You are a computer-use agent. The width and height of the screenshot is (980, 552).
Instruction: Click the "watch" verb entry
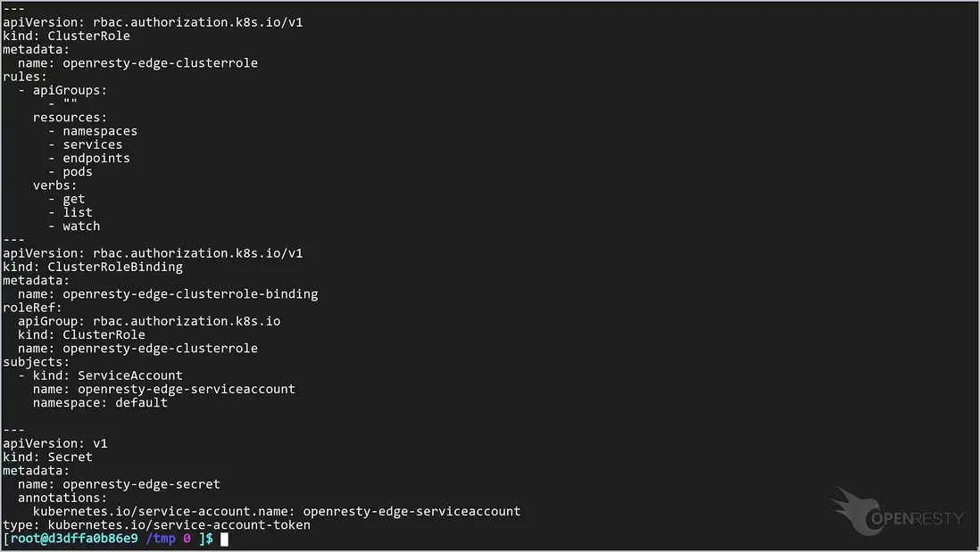81,226
